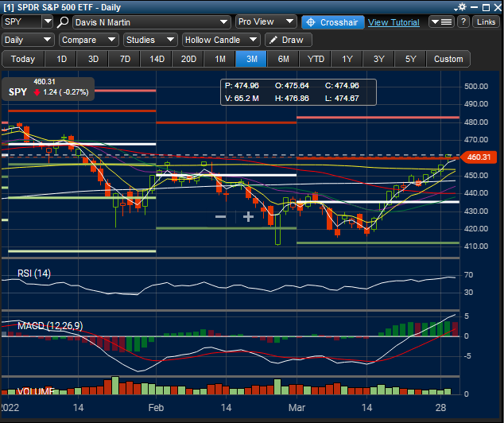The image size is (504, 423).
Task: Click the pencil Draw tool
Action: (288, 40)
